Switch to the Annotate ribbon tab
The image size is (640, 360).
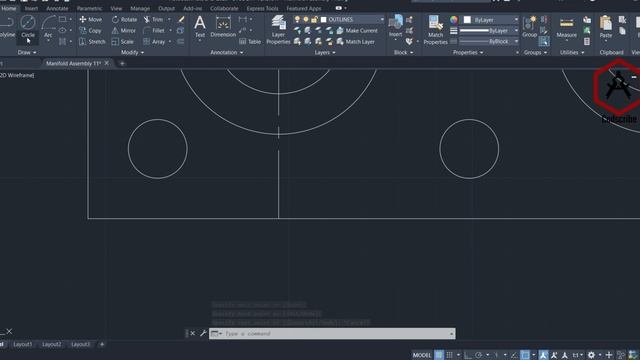tap(57, 8)
